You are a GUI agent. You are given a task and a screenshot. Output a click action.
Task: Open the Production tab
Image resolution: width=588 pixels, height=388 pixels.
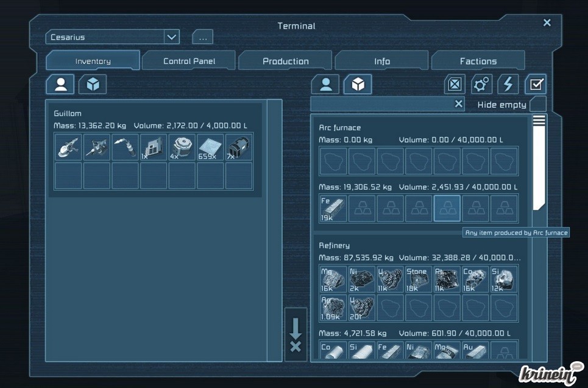(x=285, y=61)
